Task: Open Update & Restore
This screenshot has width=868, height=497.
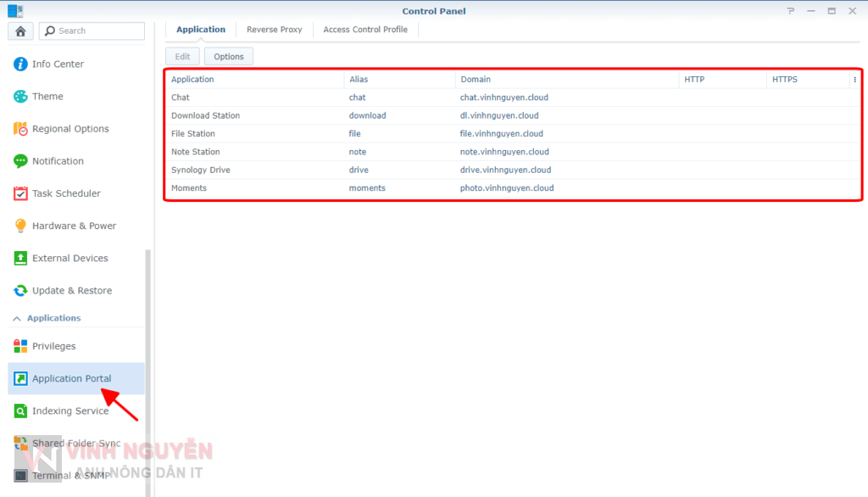Action: pyautogui.click(x=71, y=290)
